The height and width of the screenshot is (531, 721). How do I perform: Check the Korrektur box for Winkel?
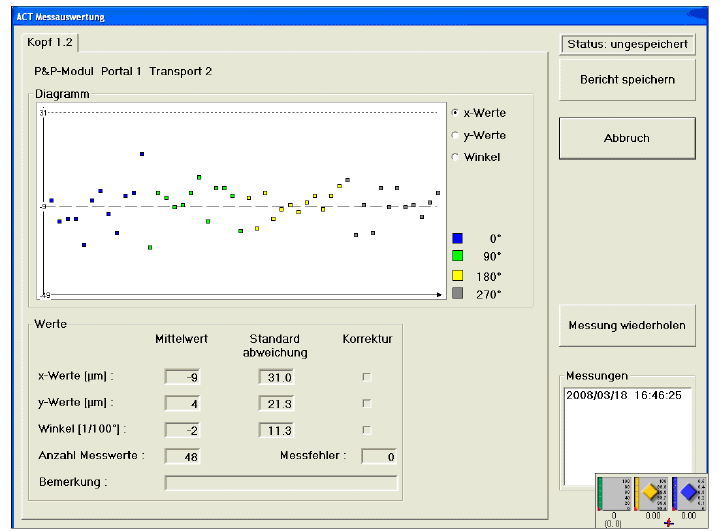coord(366,430)
